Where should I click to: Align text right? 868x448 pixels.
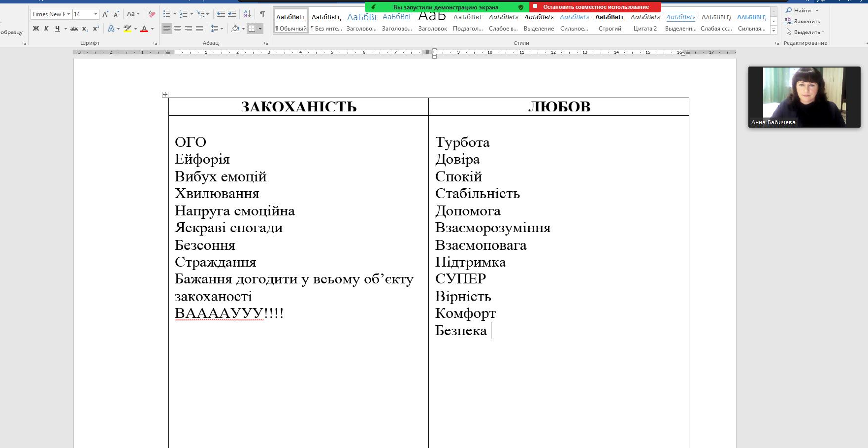[x=189, y=29]
